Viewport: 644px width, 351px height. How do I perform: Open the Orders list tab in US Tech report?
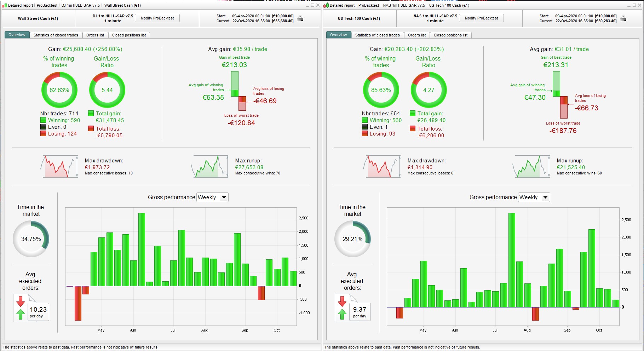[x=417, y=35]
